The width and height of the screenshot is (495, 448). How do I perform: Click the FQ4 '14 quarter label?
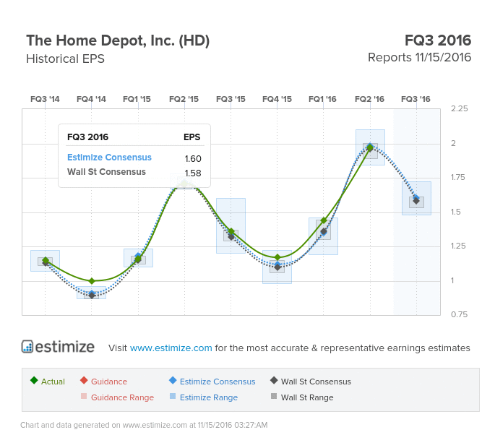pyautogui.click(x=91, y=99)
